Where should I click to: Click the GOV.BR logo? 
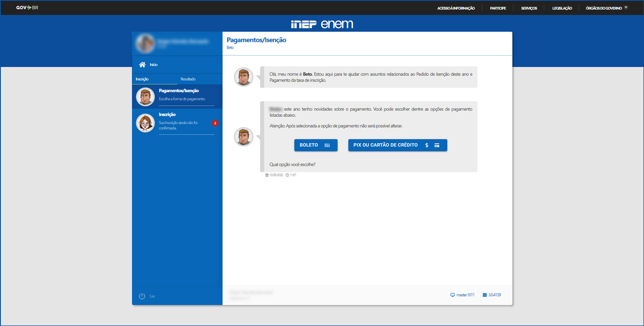27,8
